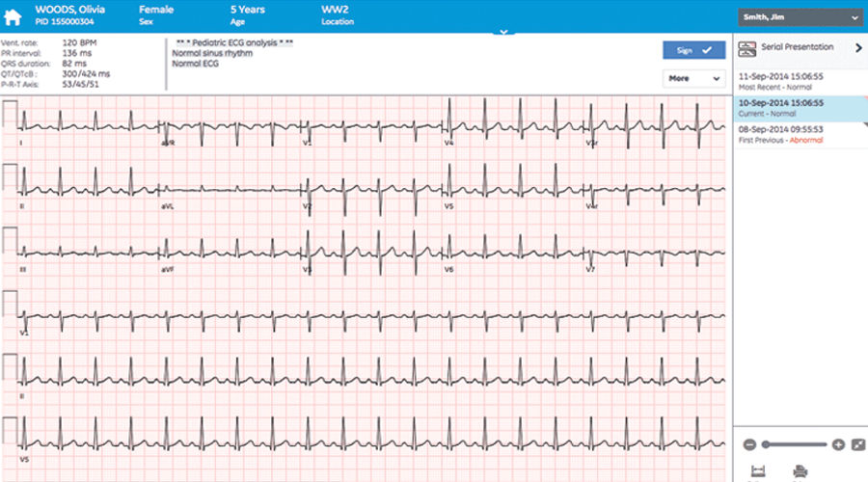Click the Normal ECG statement
The image size is (868, 482).
pyautogui.click(x=195, y=64)
